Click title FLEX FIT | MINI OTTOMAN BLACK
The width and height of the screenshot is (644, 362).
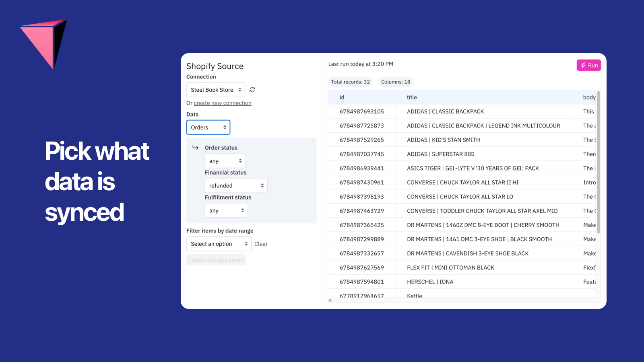click(450, 267)
